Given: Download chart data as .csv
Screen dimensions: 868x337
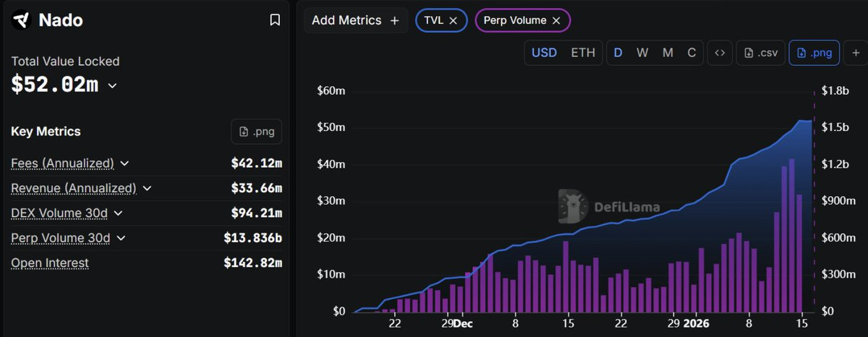Looking at the screenshot, I should tap(760, 53).
